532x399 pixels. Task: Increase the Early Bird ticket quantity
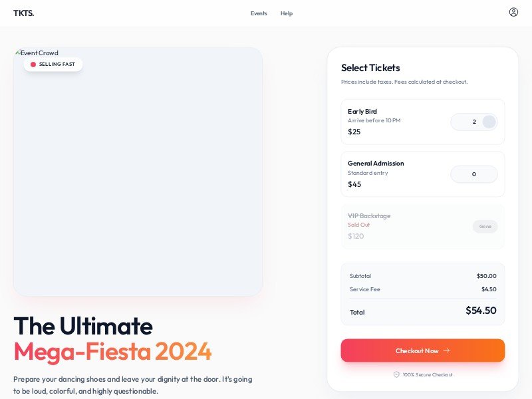click(489, 122)
